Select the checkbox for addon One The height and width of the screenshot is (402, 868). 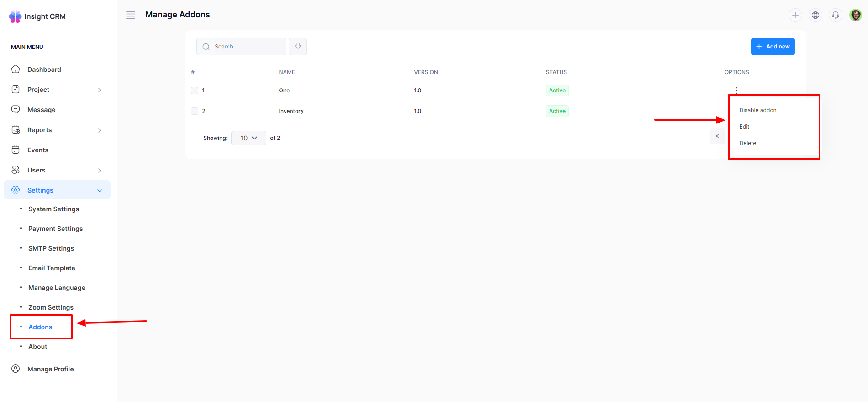click(195, 91)
